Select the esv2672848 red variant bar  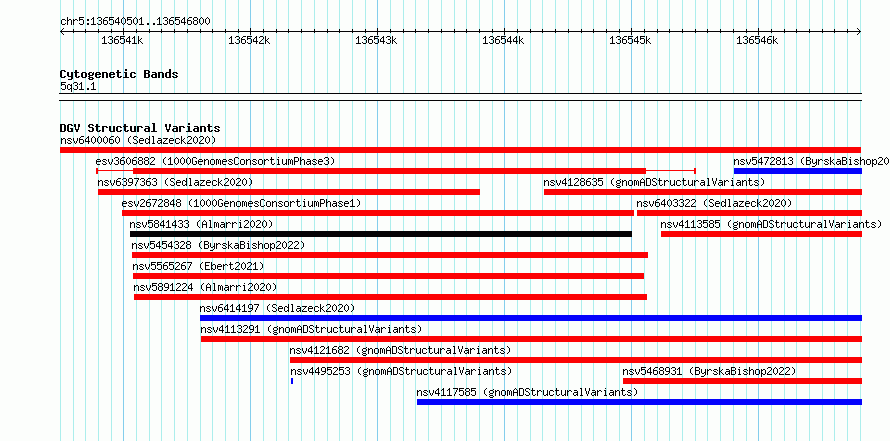(378, 213)
